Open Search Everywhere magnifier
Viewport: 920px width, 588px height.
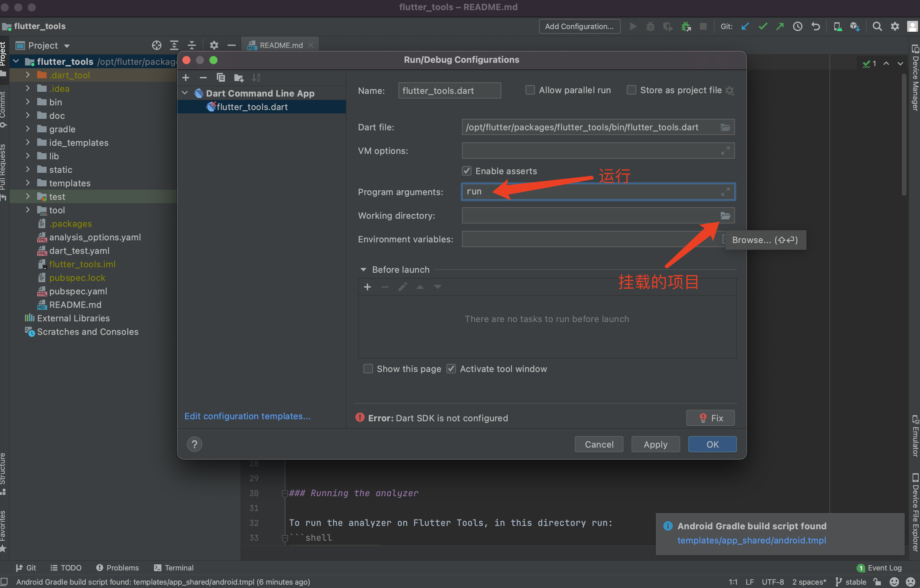pyautogui.click(x=877, y=26)
